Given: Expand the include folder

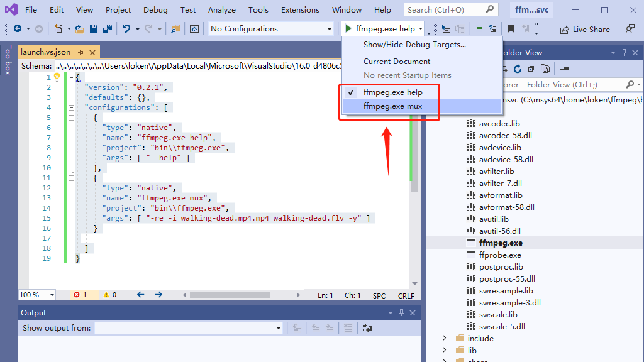Looking at the screenshot, I should (x=444, y=338).
